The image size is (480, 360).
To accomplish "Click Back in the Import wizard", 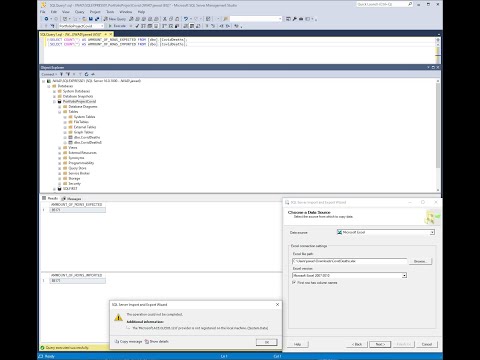I will pos(357,344).
